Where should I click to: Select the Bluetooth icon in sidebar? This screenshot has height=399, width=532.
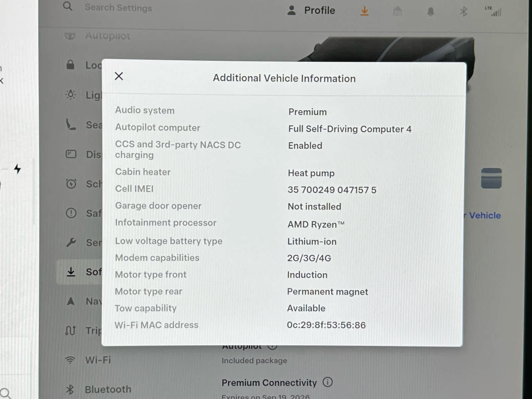pos(70,389)
